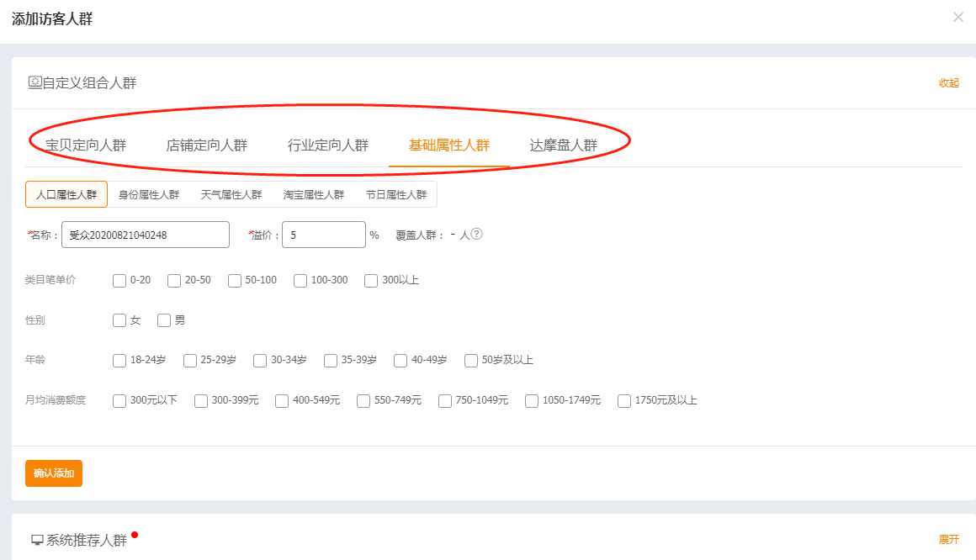Select the 1050-1749元 spending checkbox
The image size is (976, 560).
click(x=532, y=401)
